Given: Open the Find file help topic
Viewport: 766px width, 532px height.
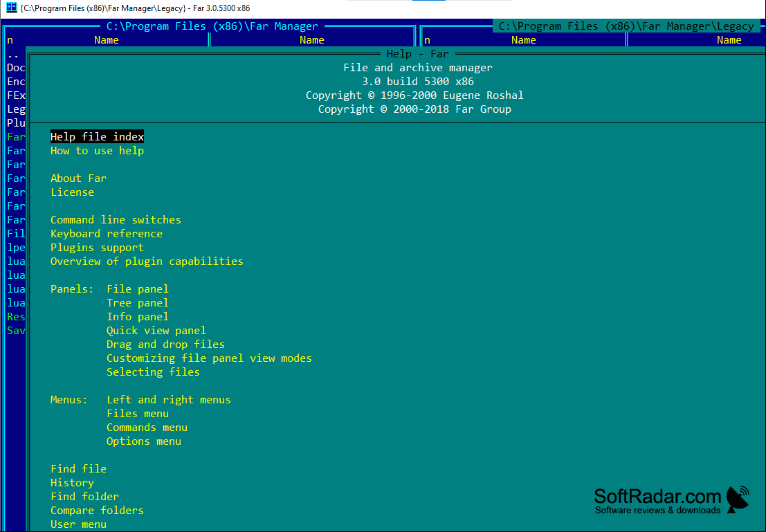Looking at the screenshot, I should click(78, 469).
